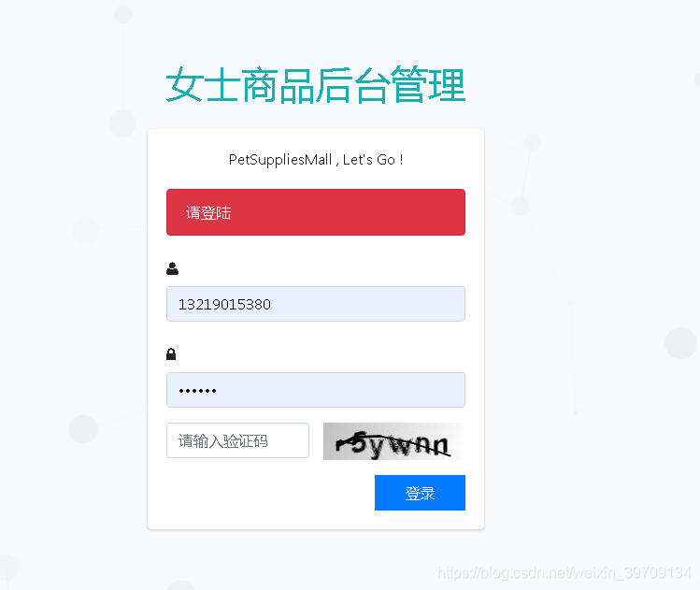Click the gray circle left of captcha input
This screenshot has width=700, height=590.
83,429
